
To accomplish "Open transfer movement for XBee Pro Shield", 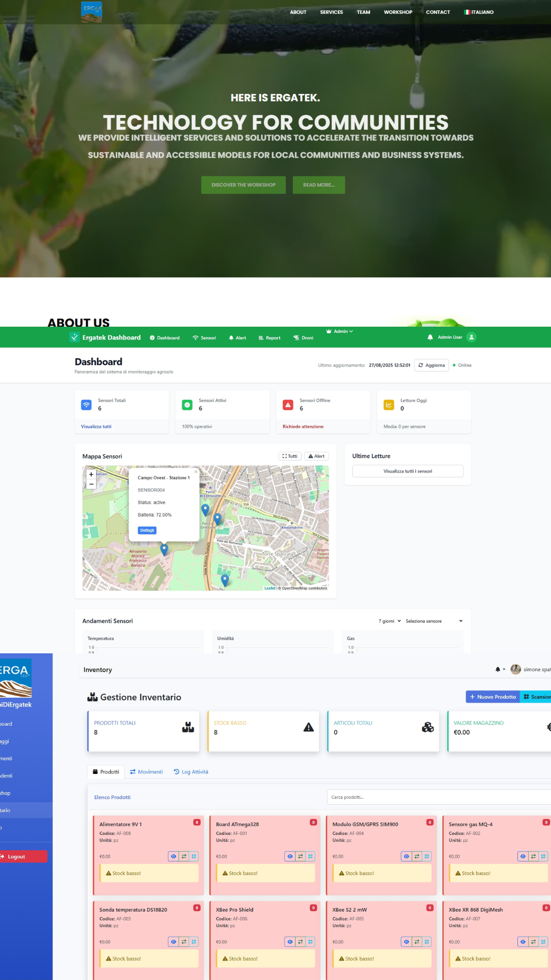I will click(300, 942).
